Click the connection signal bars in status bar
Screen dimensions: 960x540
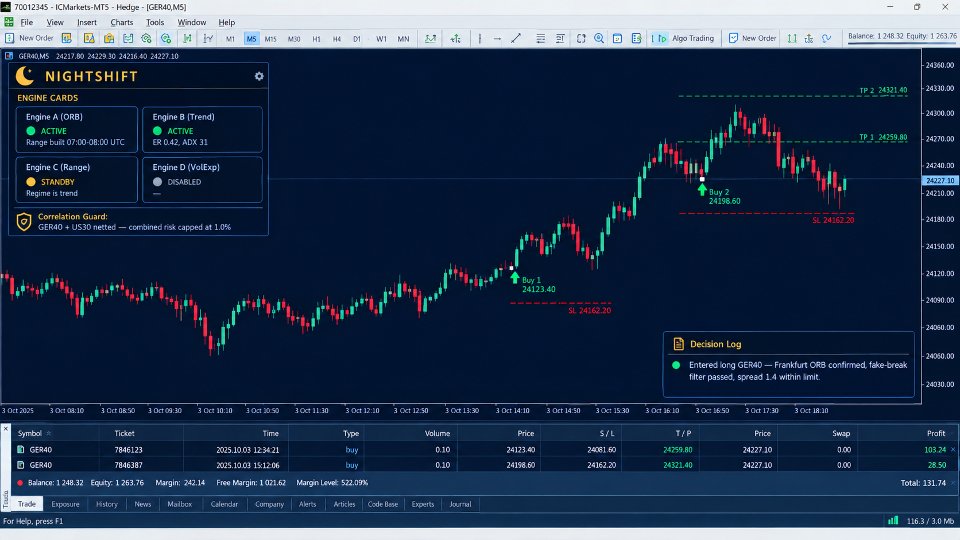point(893,521)
